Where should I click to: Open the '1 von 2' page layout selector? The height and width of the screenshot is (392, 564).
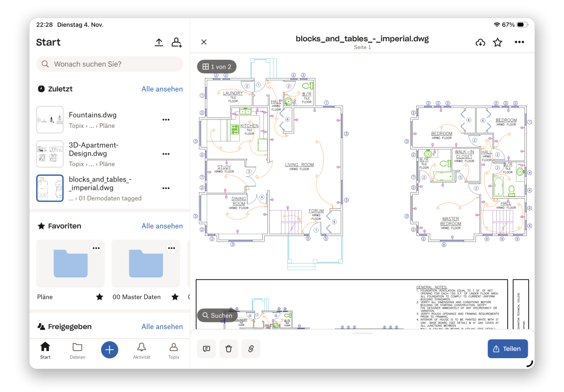[217, 67]
